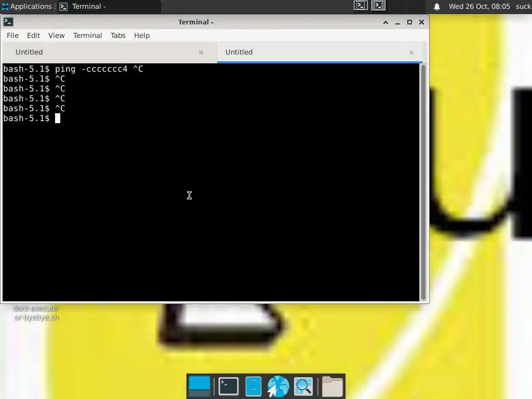Click the terminal window icon in title bar
This screenshot has width=532, height=399.
[x=8, y=22]
